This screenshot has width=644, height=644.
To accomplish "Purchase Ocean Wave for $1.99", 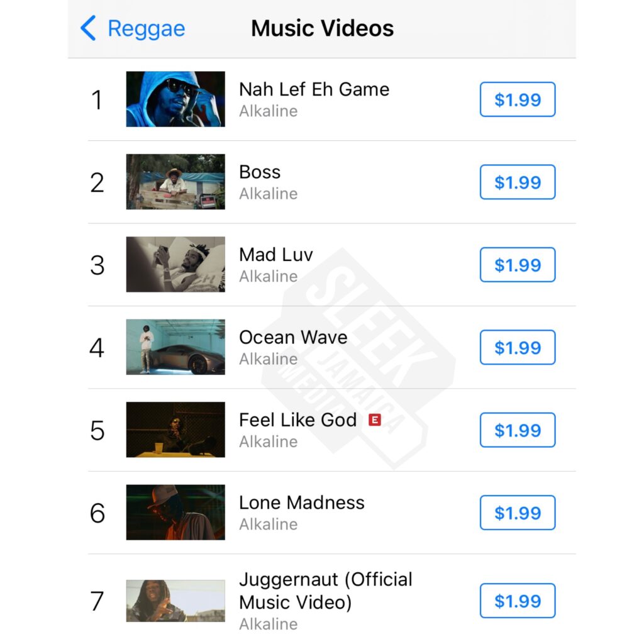I will point(518,347).
